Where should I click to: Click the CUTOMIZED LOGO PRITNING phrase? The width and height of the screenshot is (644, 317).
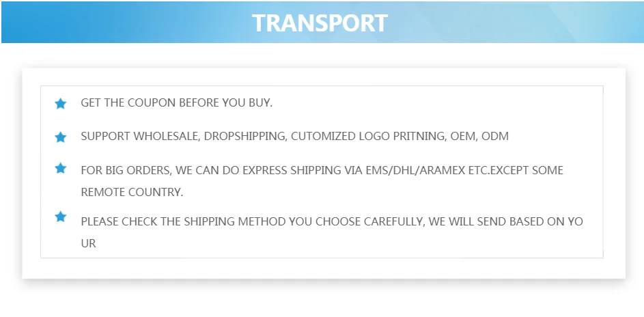click(367, 136)
